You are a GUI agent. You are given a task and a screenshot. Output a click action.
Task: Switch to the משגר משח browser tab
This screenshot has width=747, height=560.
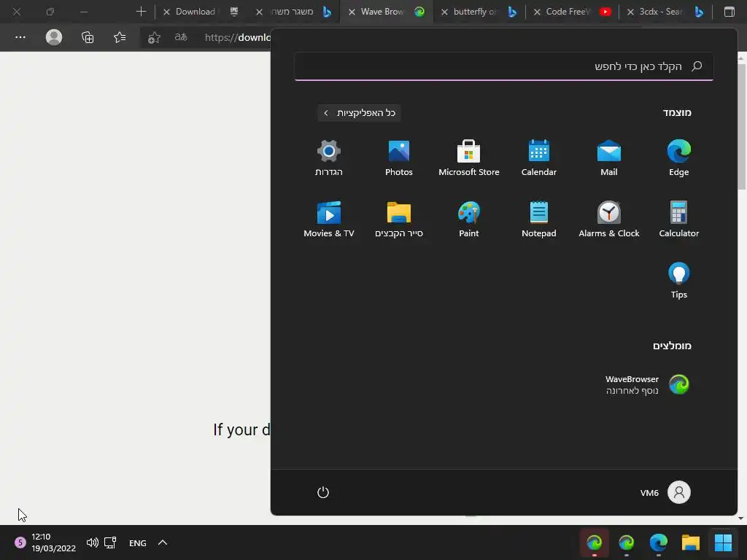pos(293,12)
